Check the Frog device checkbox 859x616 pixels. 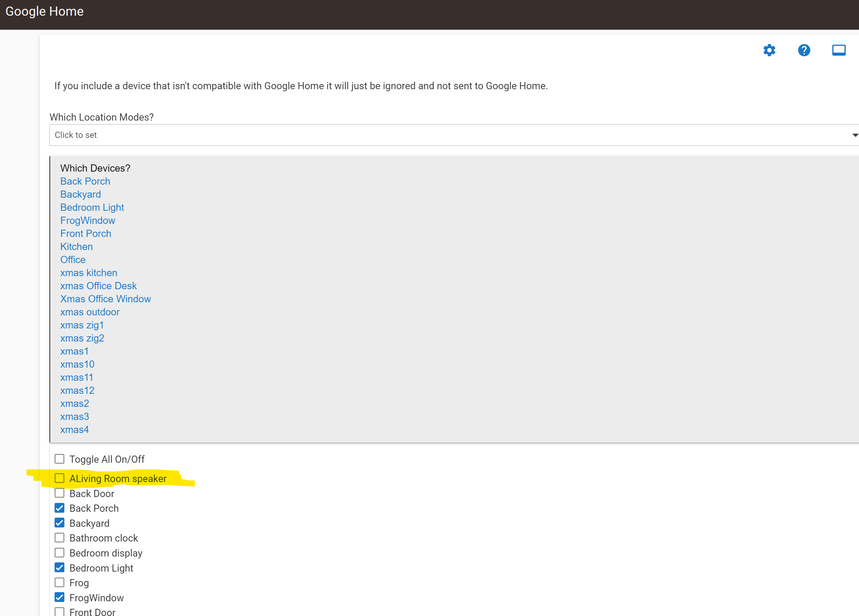(x=59, y=582)
